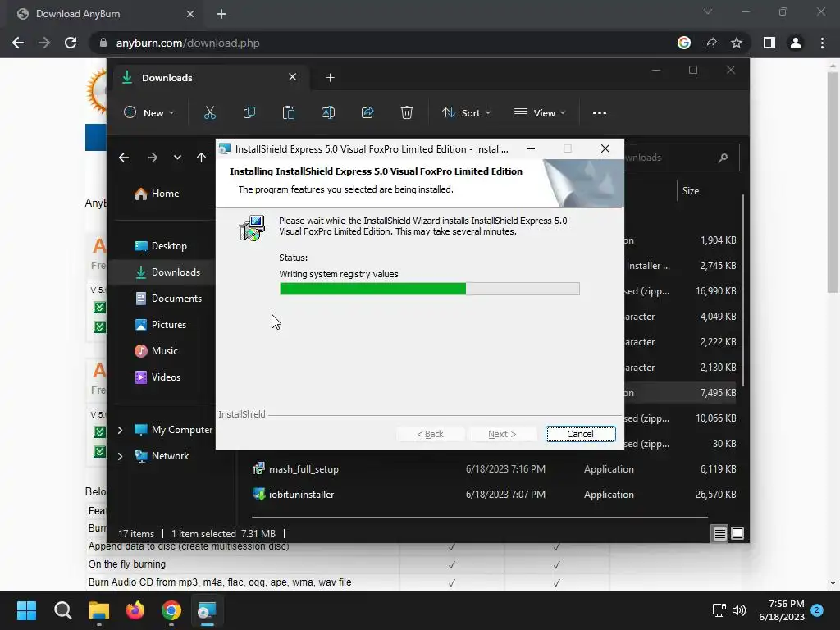Select mash_full_setup file row
The height and width of the screenshot is (630, 840).
(x=495, y=469)
